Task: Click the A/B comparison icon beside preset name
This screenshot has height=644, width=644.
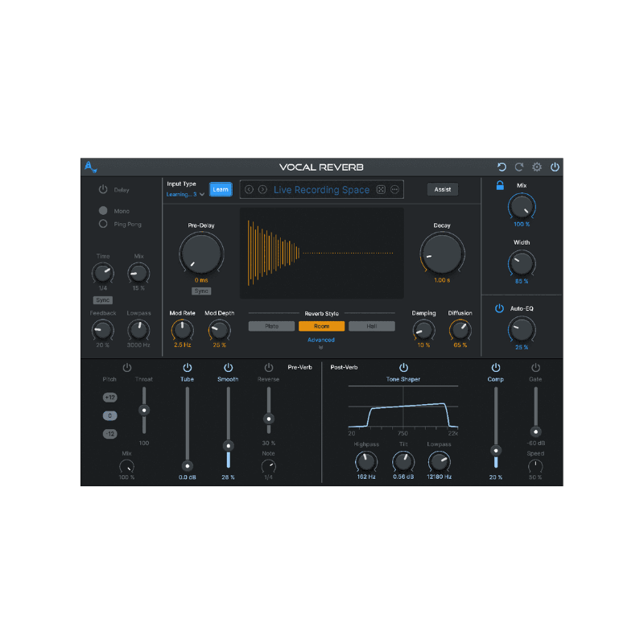Action: click(381, 190)
